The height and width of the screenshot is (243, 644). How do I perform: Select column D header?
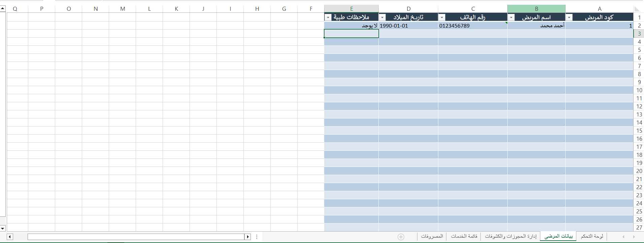coord(408,9)
